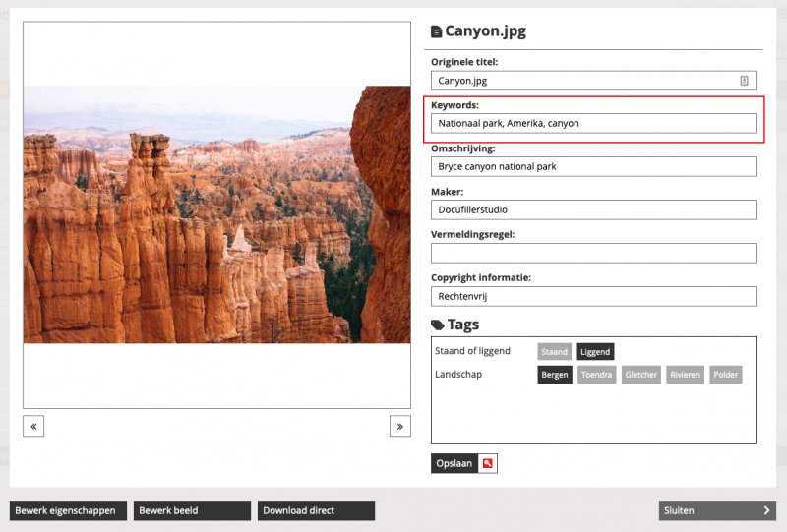Click Download direct button
787x532 pixels.
(x=317, y=510)
